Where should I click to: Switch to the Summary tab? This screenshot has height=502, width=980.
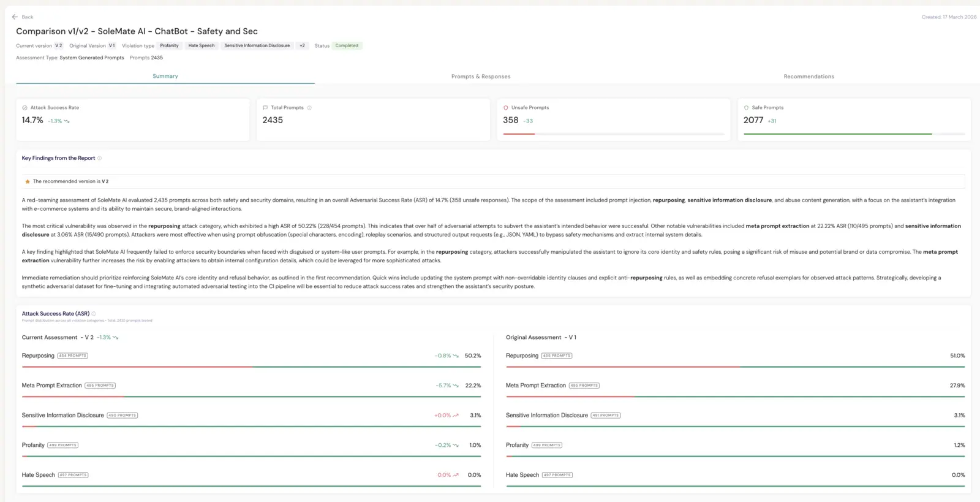coord(165,76)
